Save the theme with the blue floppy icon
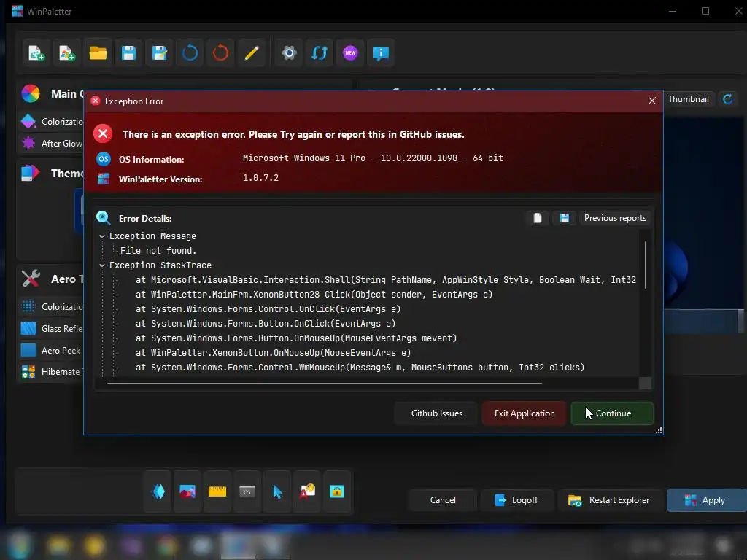 (x=128, y=52)
